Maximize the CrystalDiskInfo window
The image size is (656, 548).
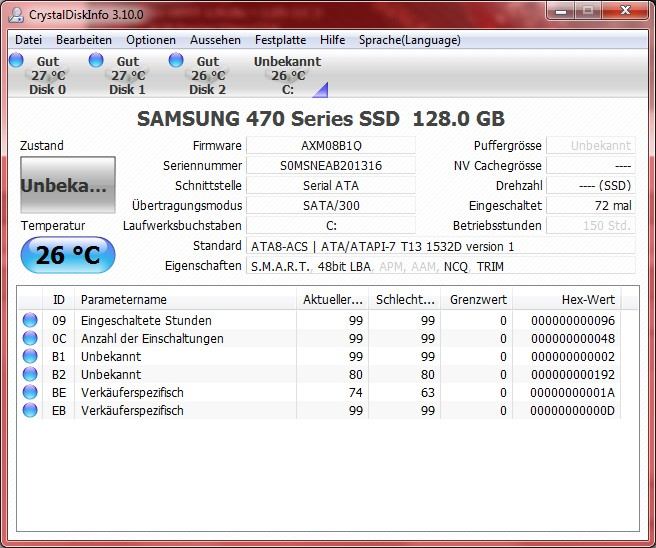click(588, 10)
